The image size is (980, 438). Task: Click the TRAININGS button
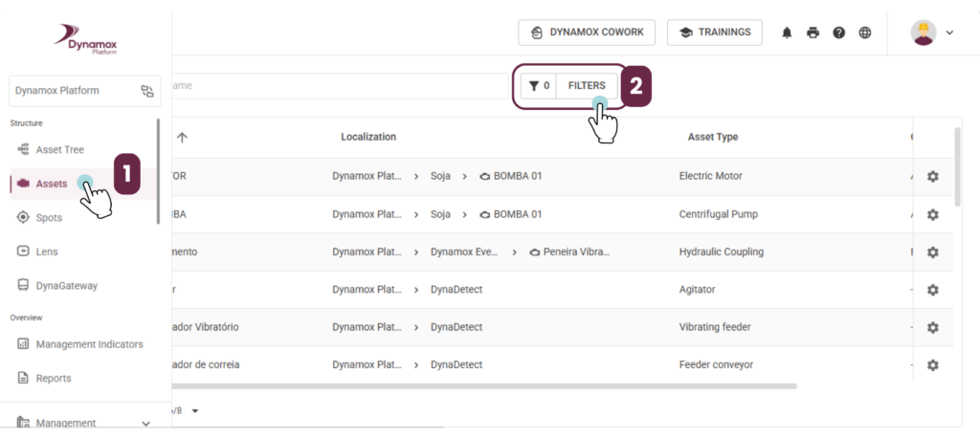click(714, 33)
